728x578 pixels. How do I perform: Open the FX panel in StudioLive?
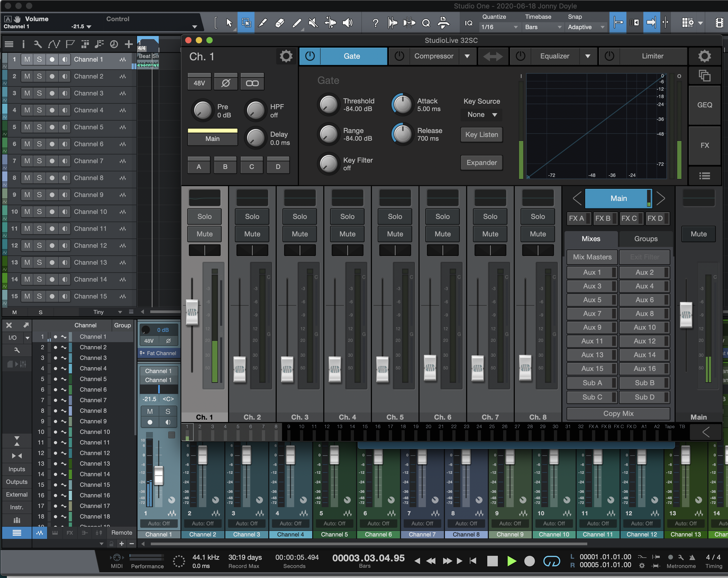point(704,145)
